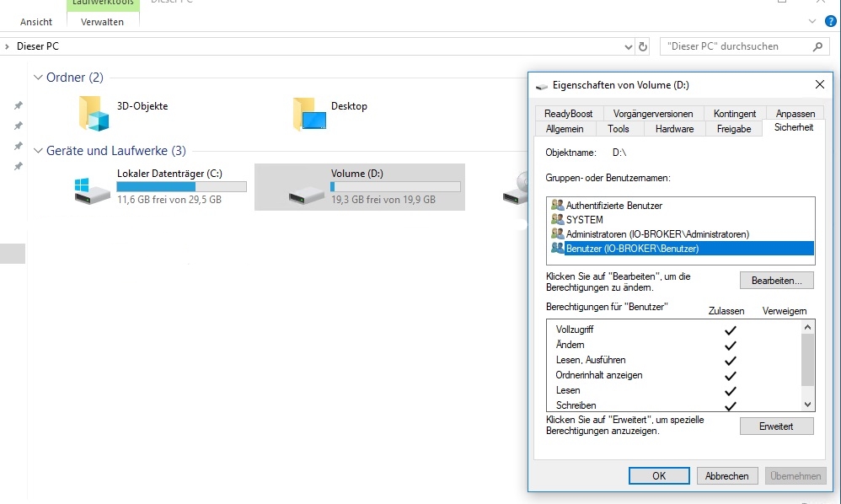Click the Desktop folder name
The image size is (841, 504).
tap(349, 106)
